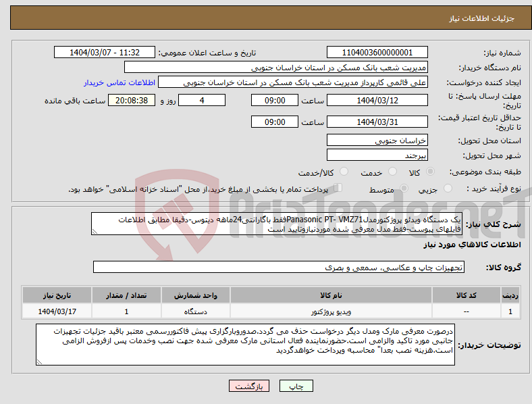532x404 pixels.
Task: Click the row number cell in the ویدیو پروژکتور row
Action: pos(510,311)
